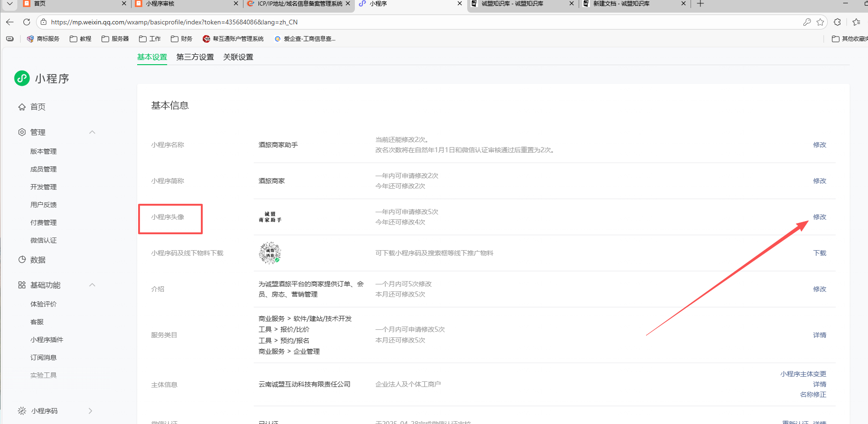Image resolution: width=868 pixels, height=424 pixels.
Task: Click the green Mini Program logo icon
Action: pos(22,78)
